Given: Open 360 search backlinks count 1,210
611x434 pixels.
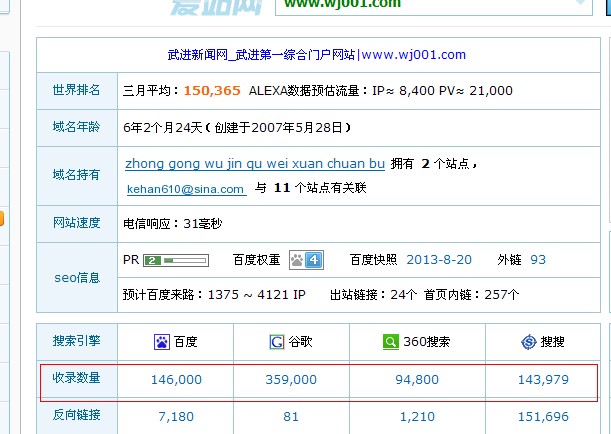Looking at the screenshot, I should pyautogui.click(x=417, y=416).
